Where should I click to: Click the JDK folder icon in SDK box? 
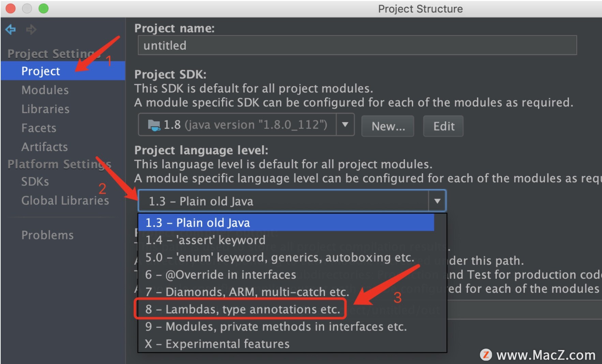pos(154,125)
